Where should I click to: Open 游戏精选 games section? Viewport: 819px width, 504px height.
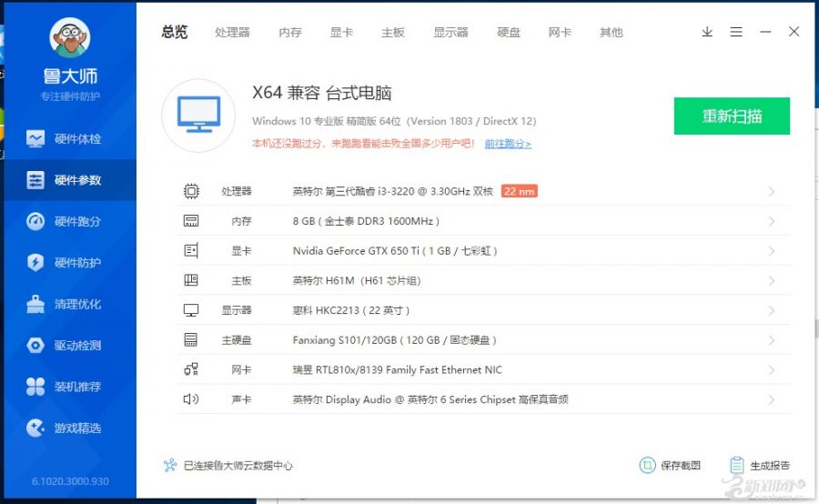click(70, 428)
